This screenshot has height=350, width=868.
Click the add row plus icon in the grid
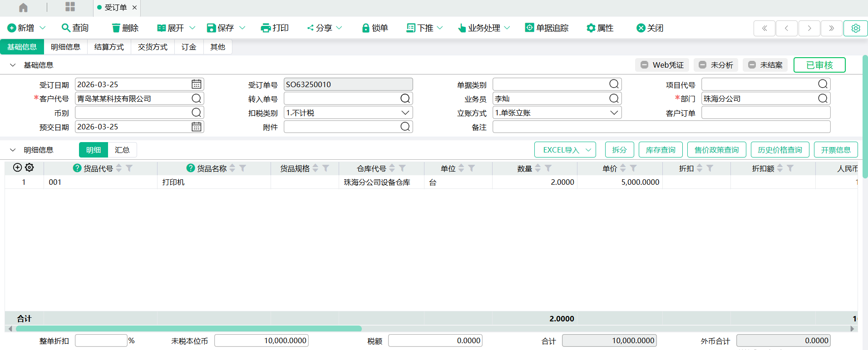(17, 168)
